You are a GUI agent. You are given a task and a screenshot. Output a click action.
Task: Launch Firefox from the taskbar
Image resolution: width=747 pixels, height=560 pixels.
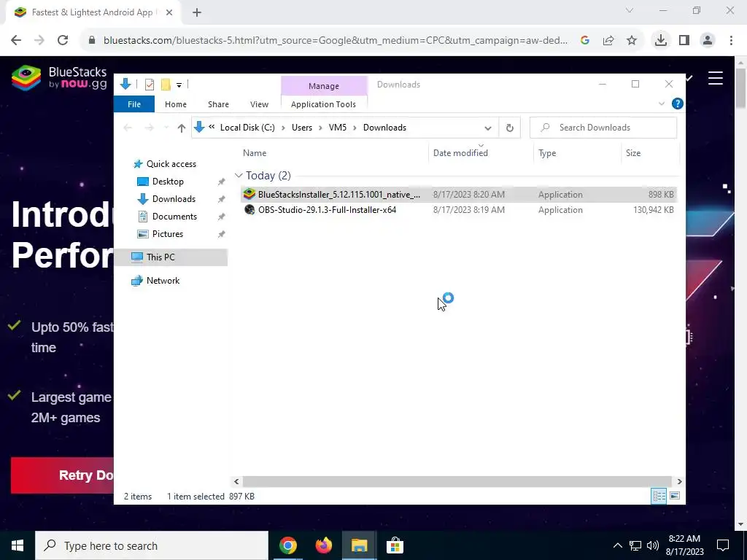click(x=323, y=545)
